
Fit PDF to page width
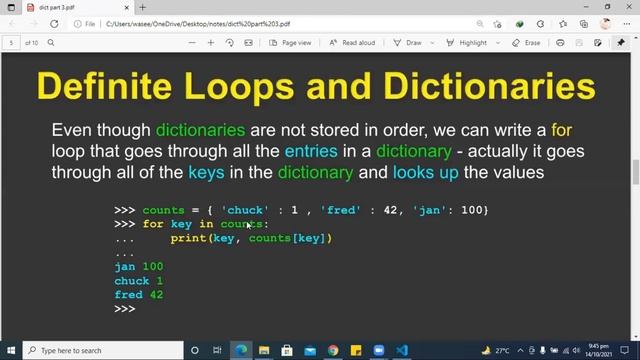[x=249, y=42]
